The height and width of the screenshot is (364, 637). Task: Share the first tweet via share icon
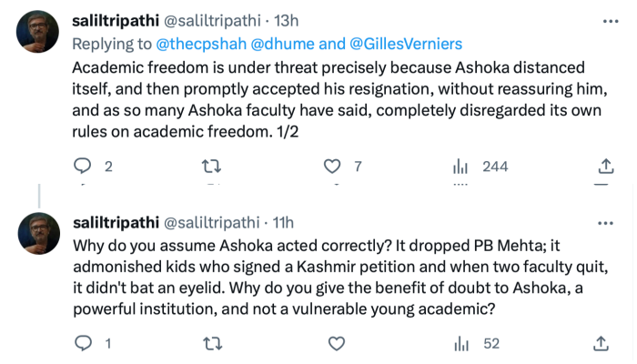(x=604, y=167)
